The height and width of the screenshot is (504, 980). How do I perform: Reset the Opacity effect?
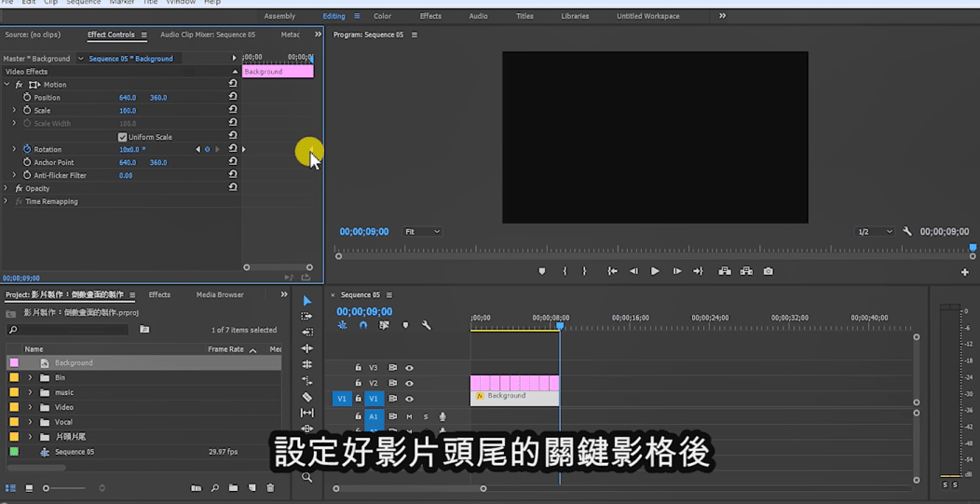pos(233,187)
